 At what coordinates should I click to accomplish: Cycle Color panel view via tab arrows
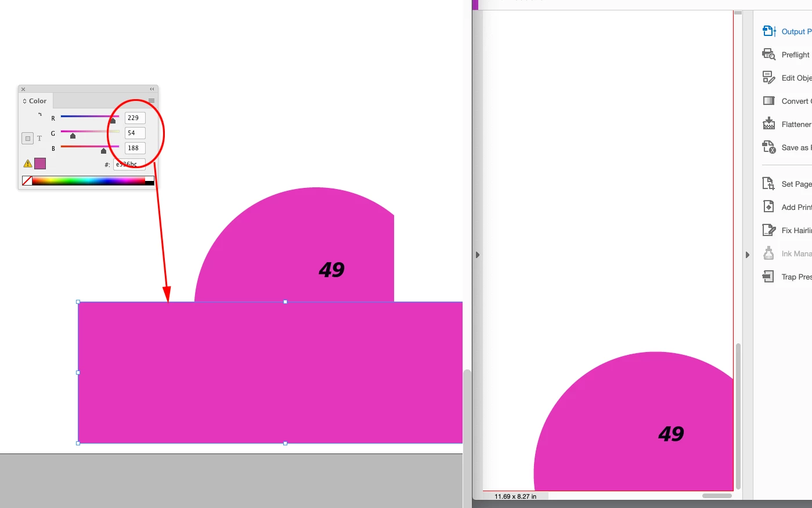[x=24, y=101]
